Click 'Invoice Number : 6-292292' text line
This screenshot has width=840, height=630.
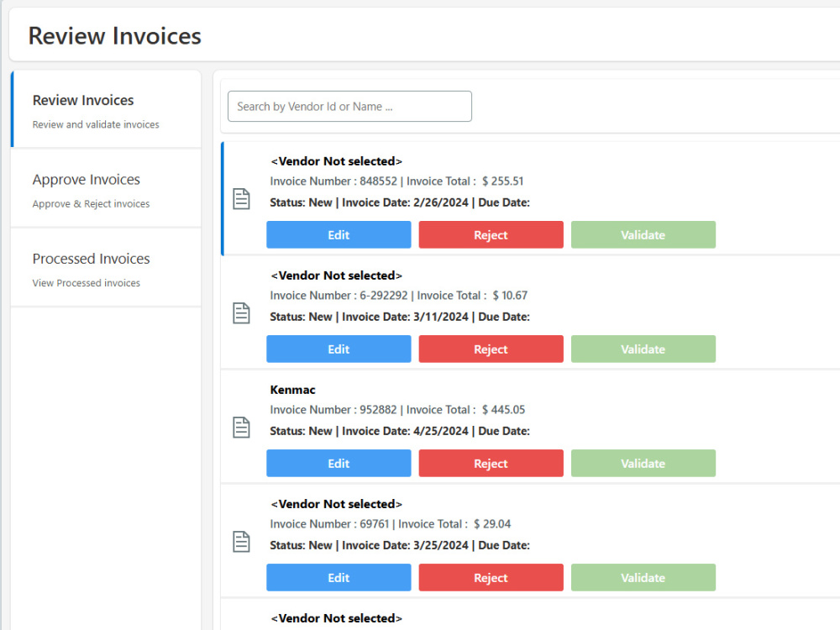point(398,295)
